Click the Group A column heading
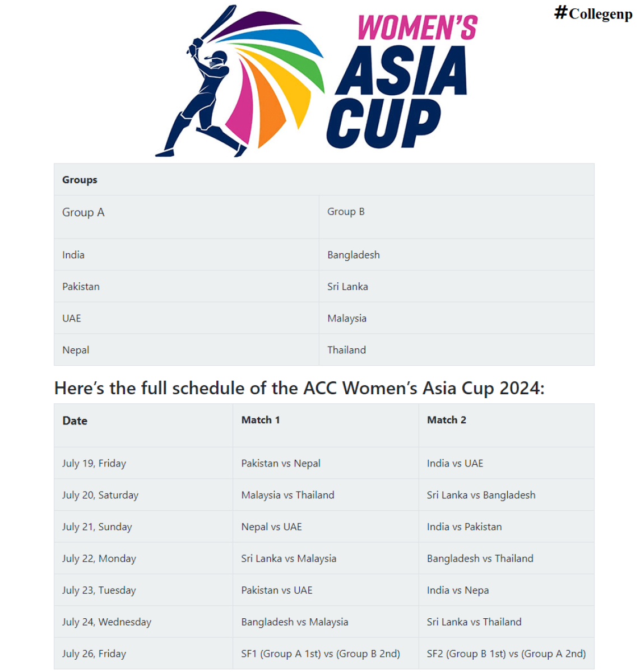The width and height of the screenshot is (640, 672). tap(83, 212)
